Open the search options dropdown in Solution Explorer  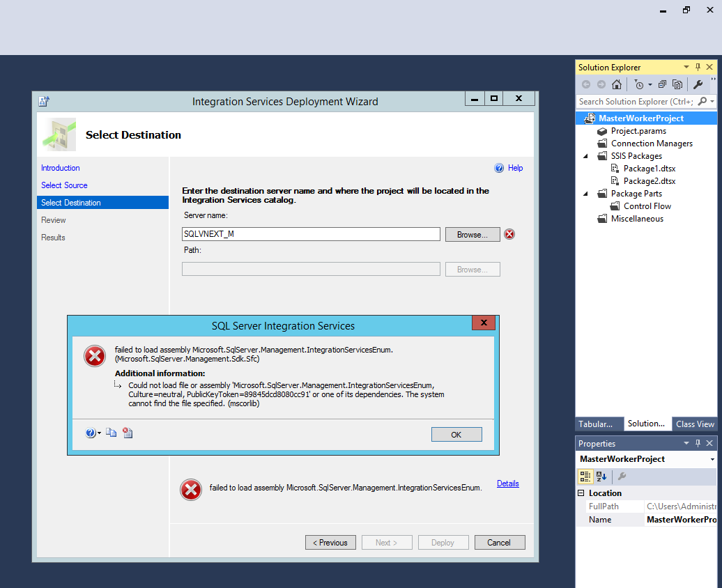tap(712, 101)
